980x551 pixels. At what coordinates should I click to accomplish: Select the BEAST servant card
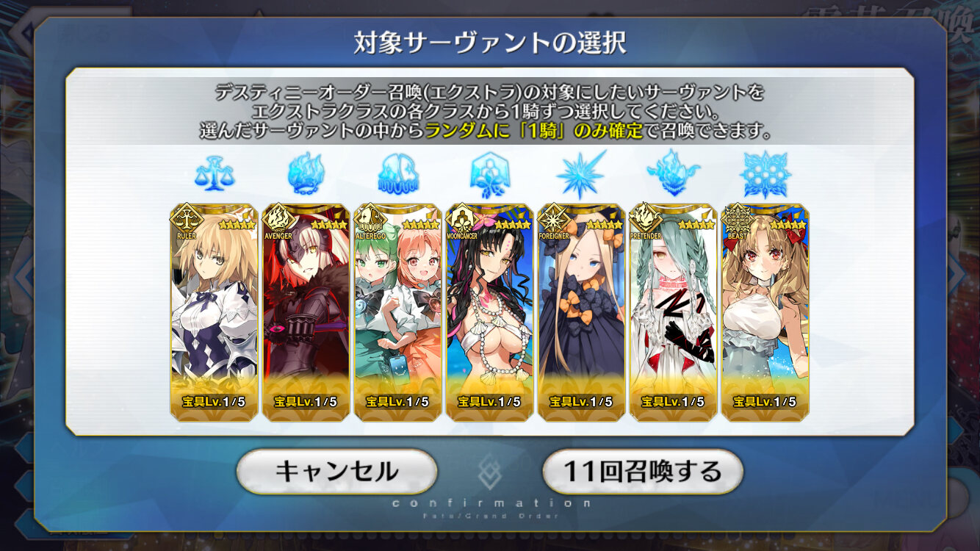tap(765, 312)
